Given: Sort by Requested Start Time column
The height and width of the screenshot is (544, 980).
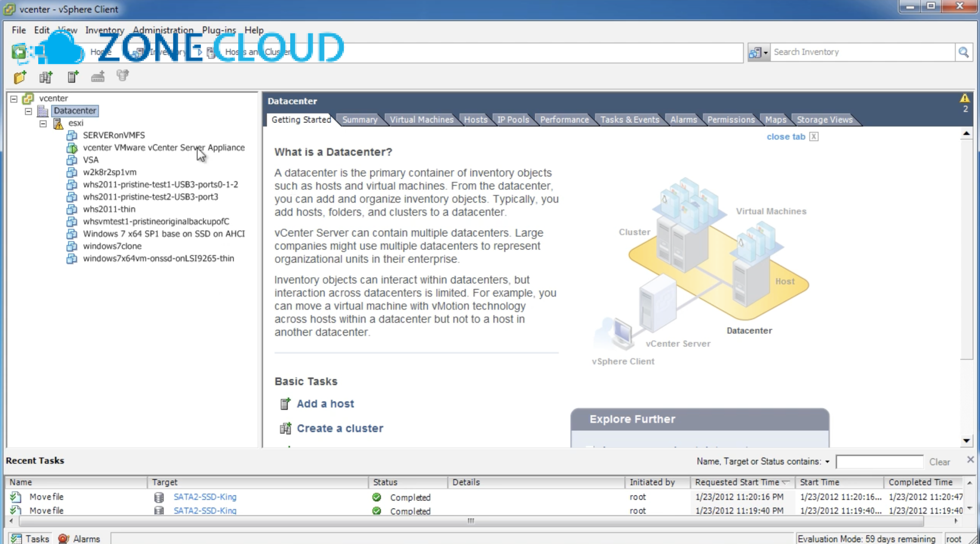Looking at the screenshot, I should click(x=742, y=482).
